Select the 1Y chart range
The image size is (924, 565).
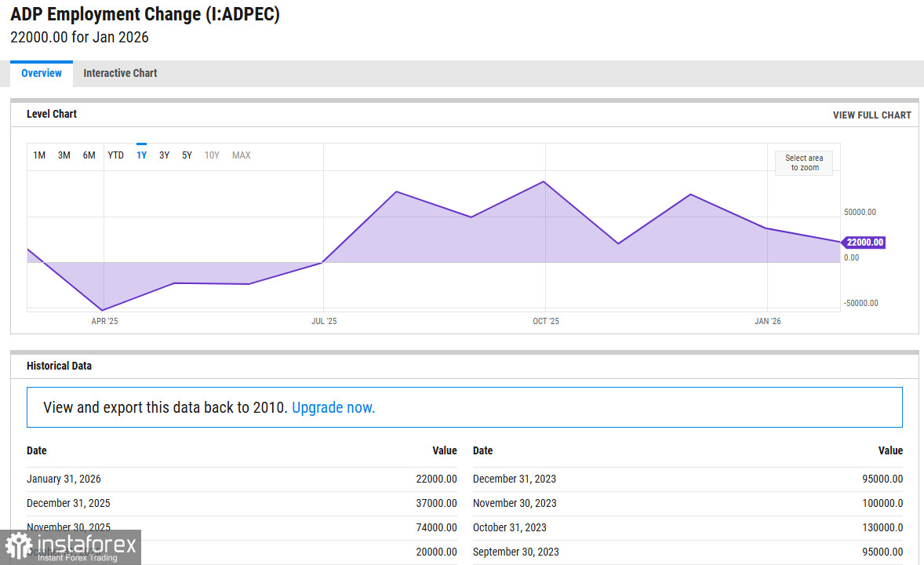pos(142,155)
